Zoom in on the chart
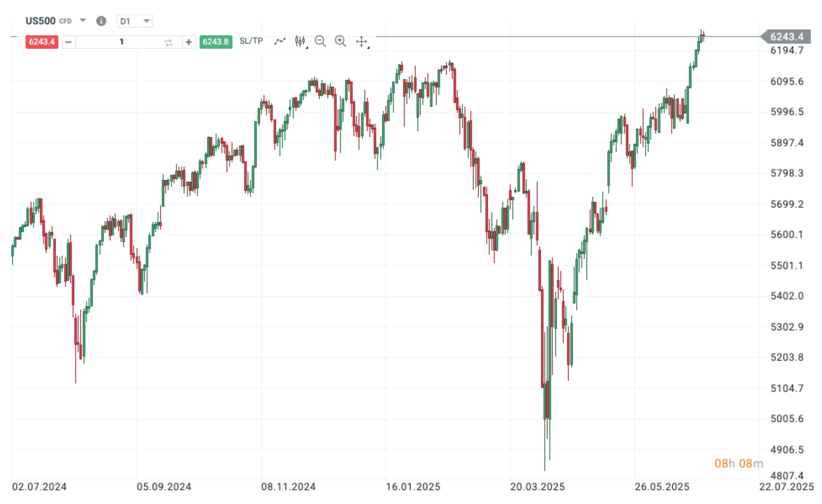 340,41
